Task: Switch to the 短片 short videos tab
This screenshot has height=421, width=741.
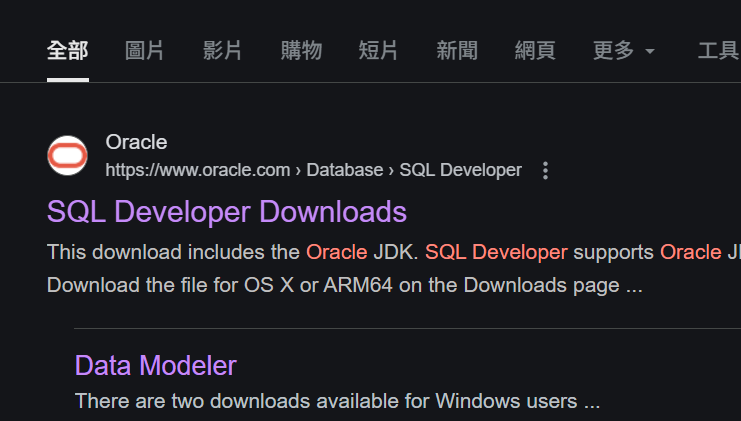Action: pyautogui.click(x=378, y=51)
